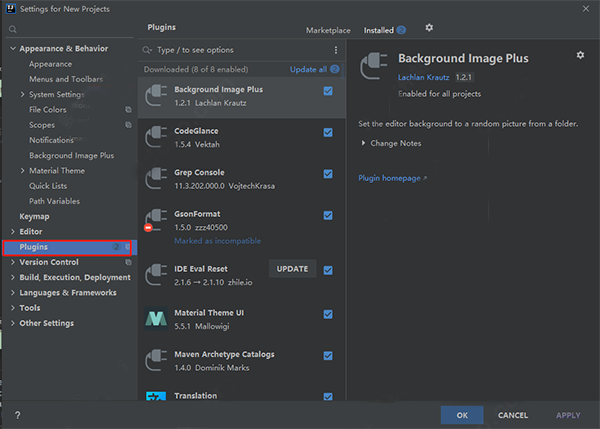The image size is (600, 429).
Task: Click the plugin search field
Action: click(x=240, y=50)
